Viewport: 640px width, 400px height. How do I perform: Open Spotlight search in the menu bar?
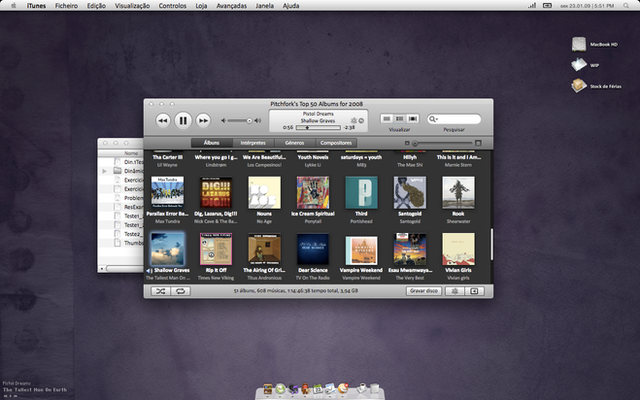(x=626, y=6)
